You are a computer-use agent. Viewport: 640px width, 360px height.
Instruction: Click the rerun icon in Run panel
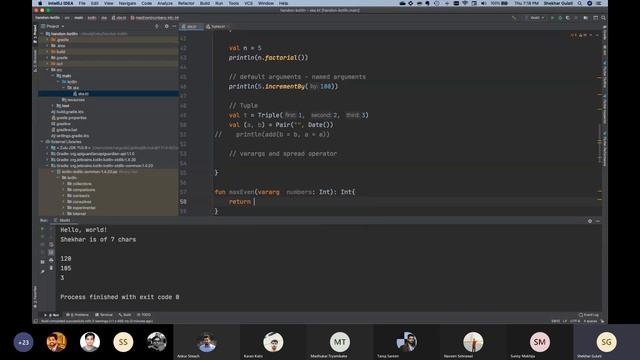click(x=42, y=229)
